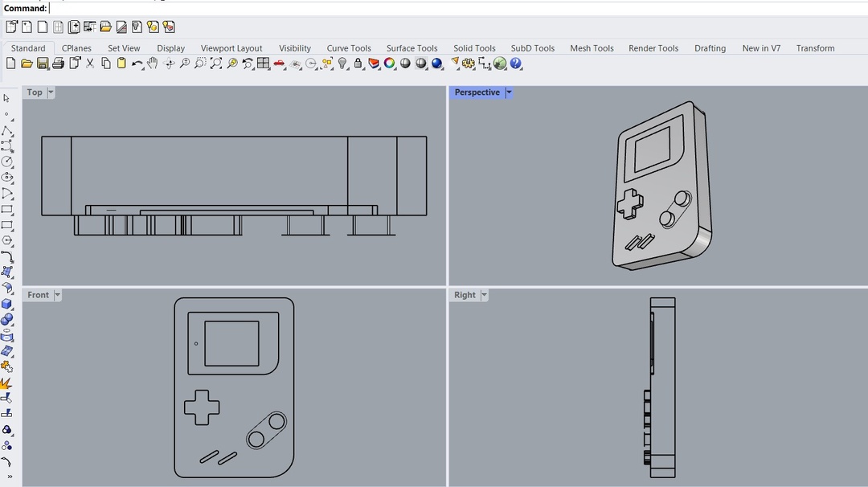868x487 pixels.
Task: Paste from clipboard icon
Action: pos(121,63)
